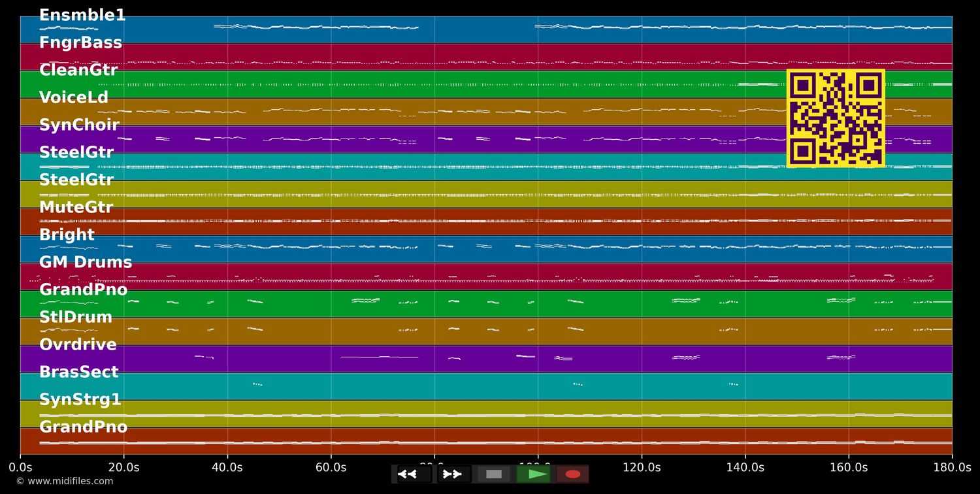The width and height of the screenshot is (980, 494).
Task: Select the Ensmble1 track label
Action: [x=82, y=16]
